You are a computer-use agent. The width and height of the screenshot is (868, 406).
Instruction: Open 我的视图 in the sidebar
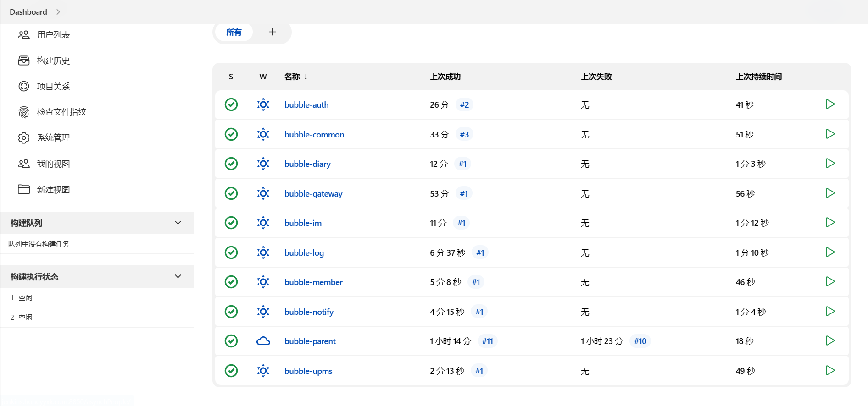tap(53, 164)
